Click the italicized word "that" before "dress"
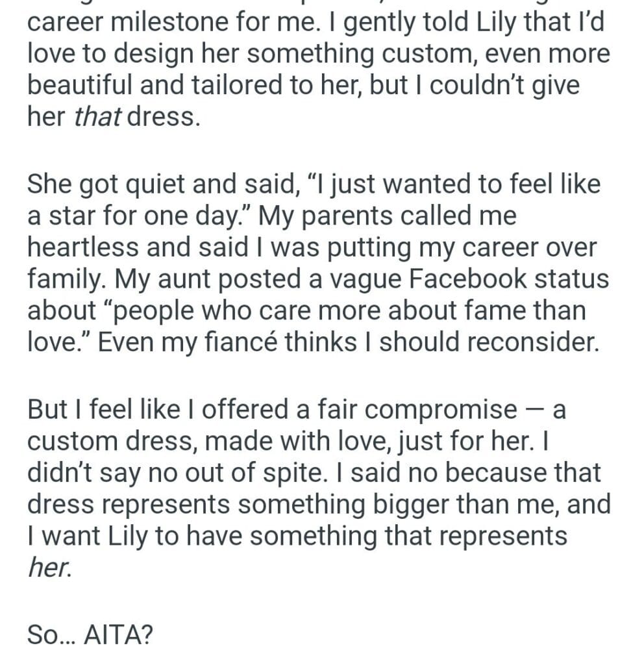The height and width of the screenshot is (665, 644). click(97, 116)
